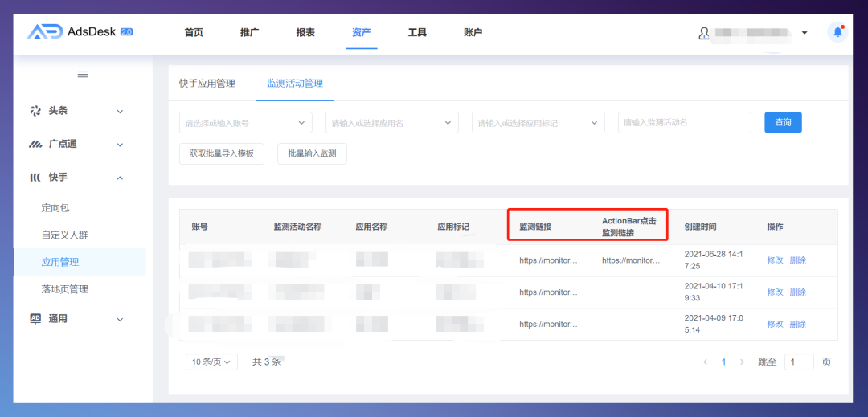Select 定向包 in sidebar
The width and height of the screenshot is (868, 417).
click(55, 208)
